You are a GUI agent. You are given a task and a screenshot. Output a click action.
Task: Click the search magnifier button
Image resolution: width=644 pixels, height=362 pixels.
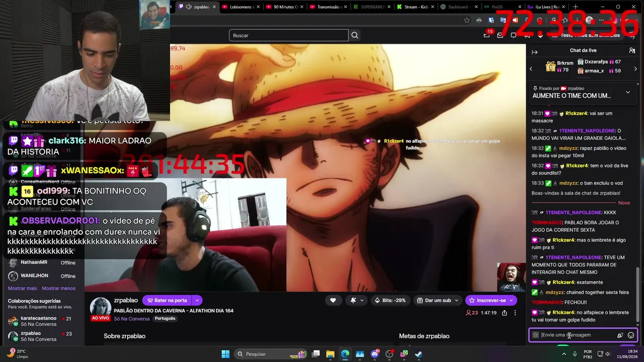[355, 35]
